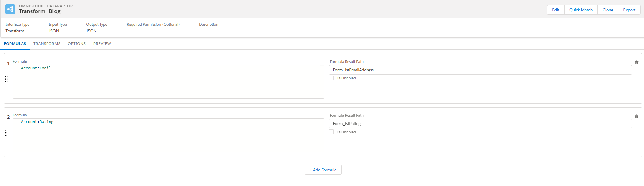Add a new formula
This screenshot has height=186, width=644.
(x=323, y=170)
